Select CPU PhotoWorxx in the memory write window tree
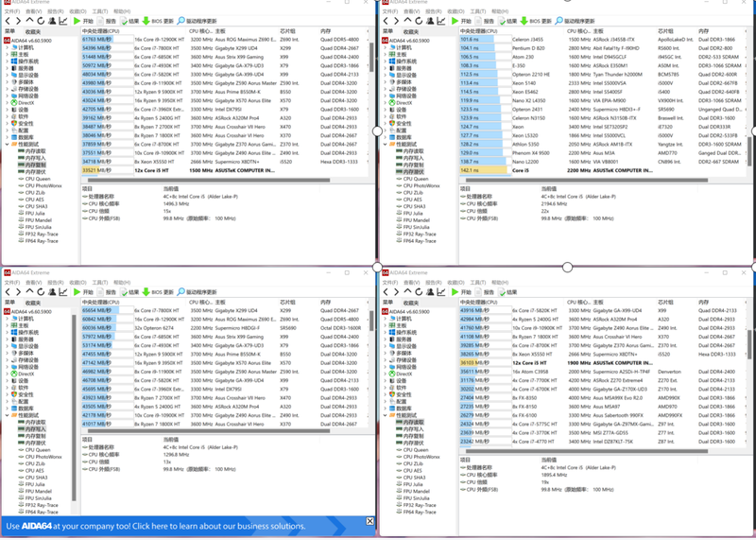This screenshot has width=756, height=540. 39,457
